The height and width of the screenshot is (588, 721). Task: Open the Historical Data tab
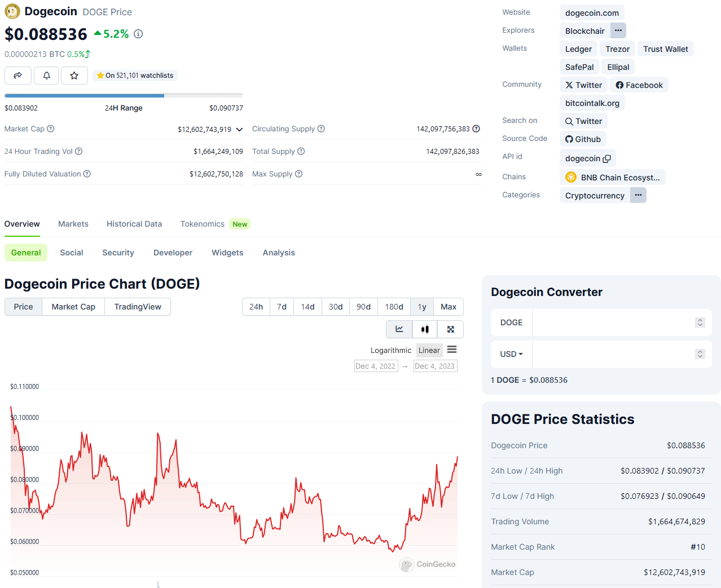[134, 224]
